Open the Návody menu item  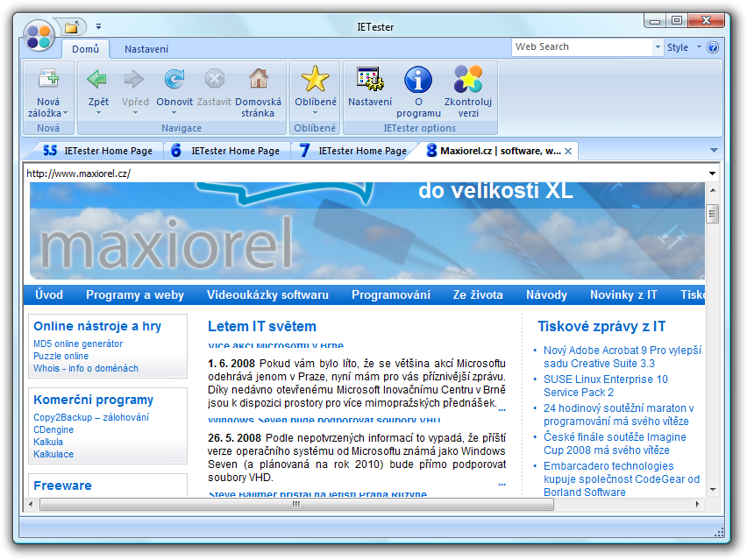pyautogui.click(x=546, y=294)
